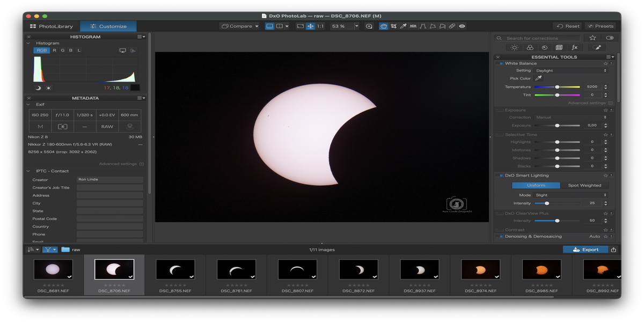Show the fx effects corrections

(x=574, y=48)
